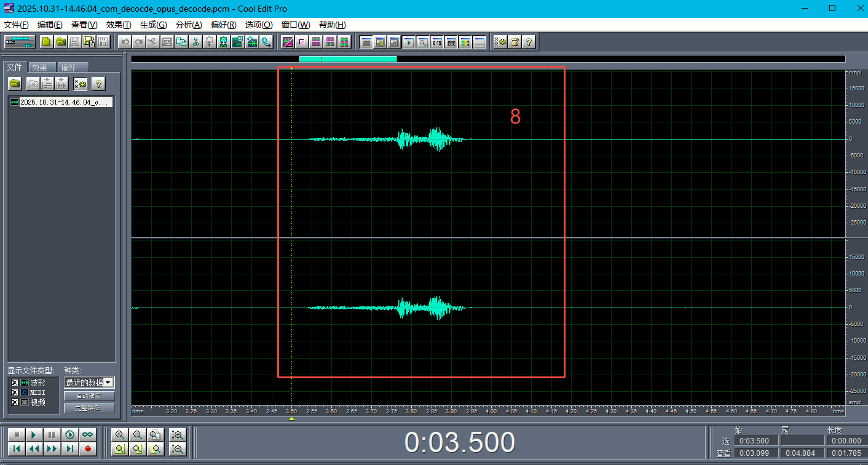Image resolution: width=868 pixels, height=465 pixels.
Task: Uncheck the 波形 file type checkbox
Action: click(15, 383)
